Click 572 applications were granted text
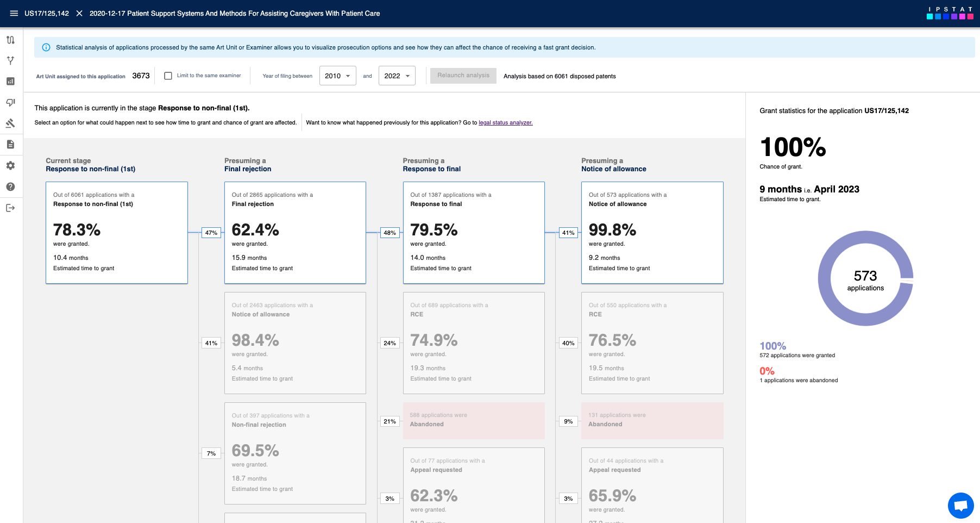 (797, 356)
